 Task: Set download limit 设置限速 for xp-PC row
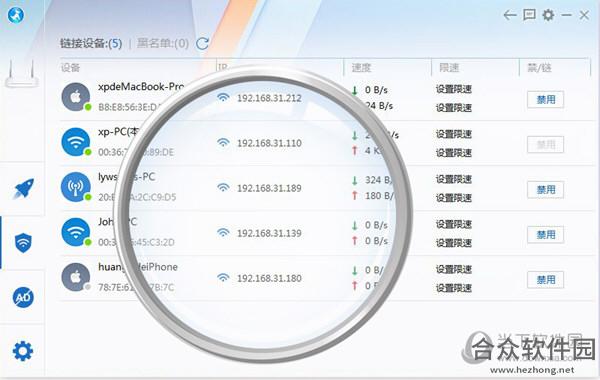click(x=454, y=134)
